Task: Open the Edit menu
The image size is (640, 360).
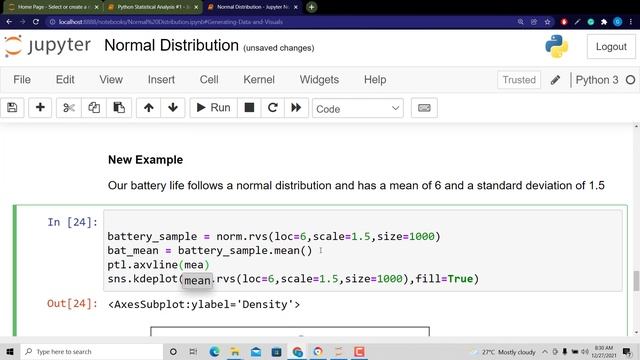Action: 65,80
